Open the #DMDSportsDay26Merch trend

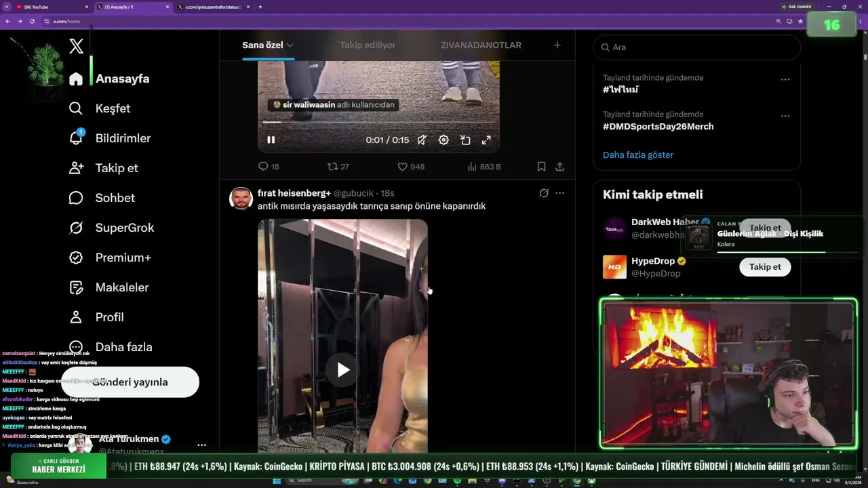coord(658,127)
